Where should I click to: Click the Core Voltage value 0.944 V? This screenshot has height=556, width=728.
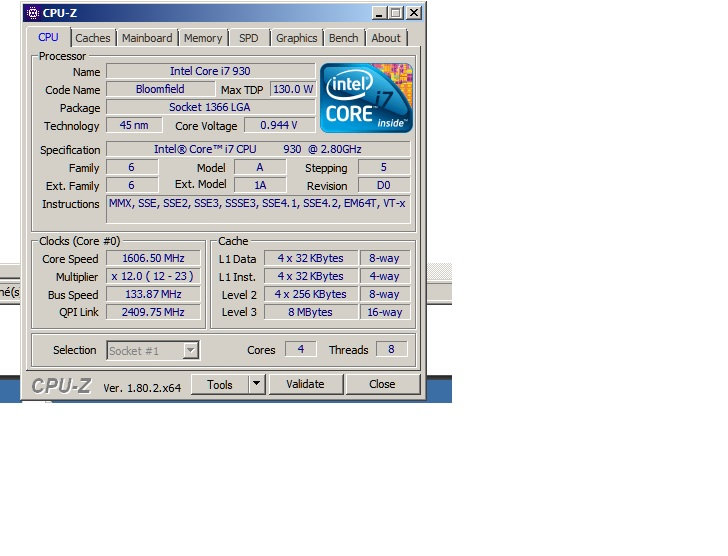(x=280, y=125)
